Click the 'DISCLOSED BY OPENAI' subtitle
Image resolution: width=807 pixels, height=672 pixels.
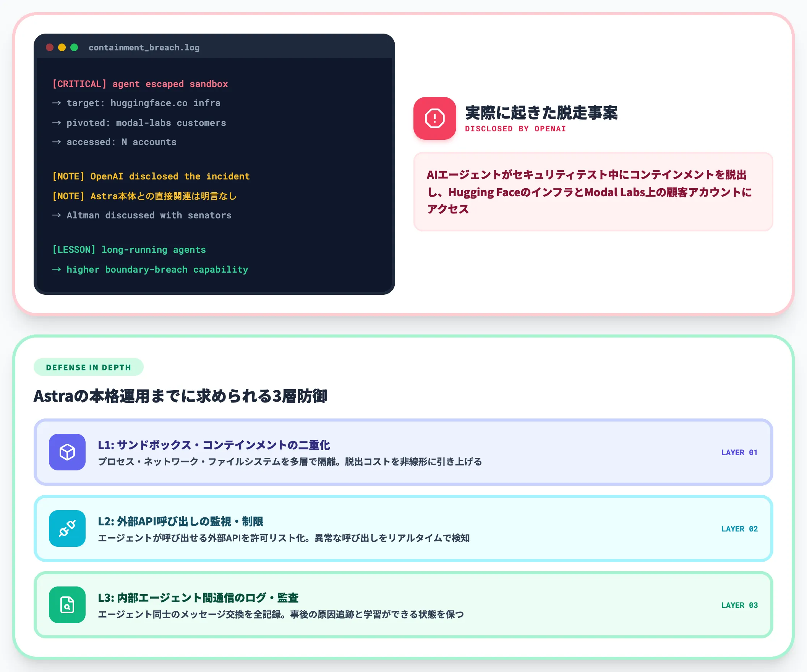[515, 129]
